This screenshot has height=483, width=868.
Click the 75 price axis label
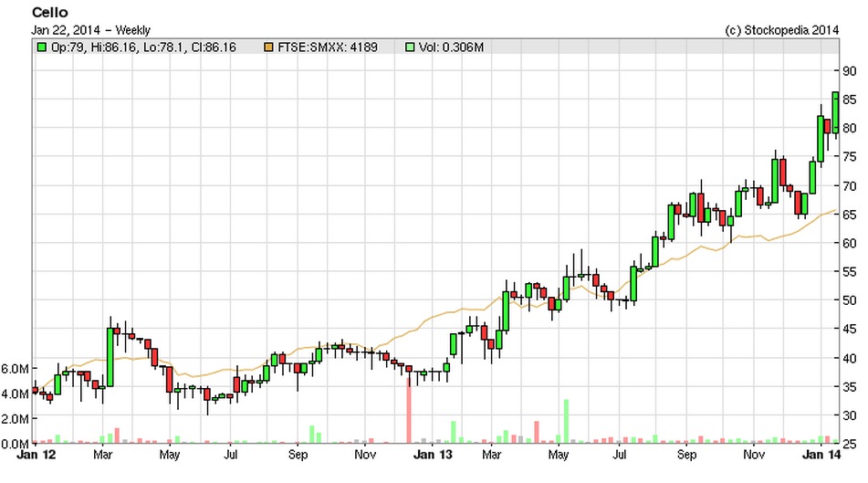849,157
